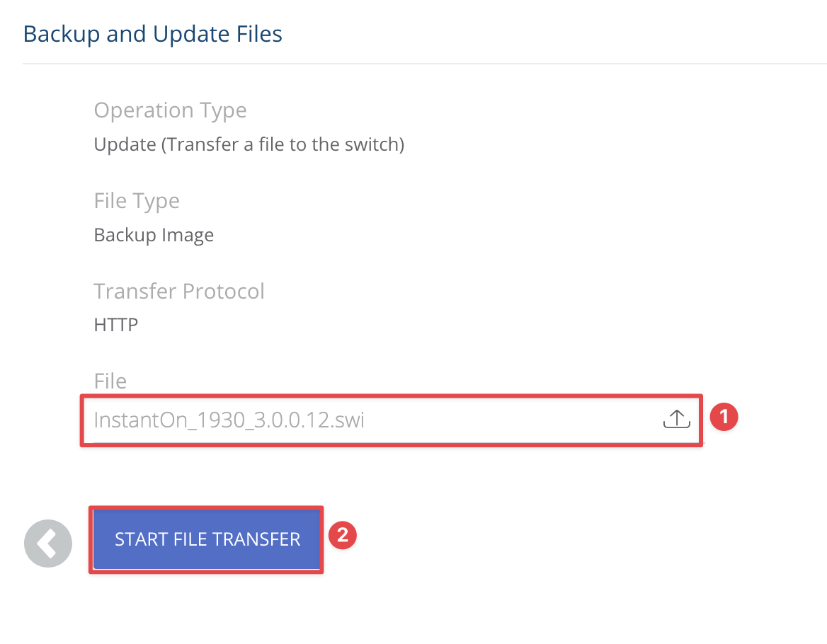The height and width of the screenshot is (644, 827).
Task: Click the word Files in the page title
Action: [259, 34]
